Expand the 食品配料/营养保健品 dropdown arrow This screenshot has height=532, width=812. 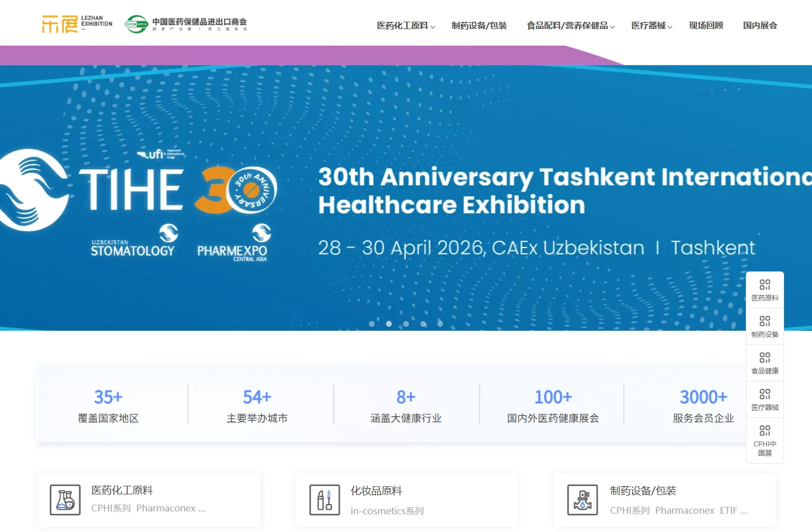click(612, 27)
